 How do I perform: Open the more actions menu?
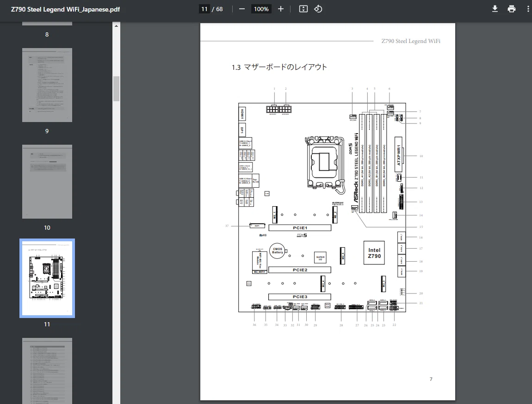click(x=528, y=9)
